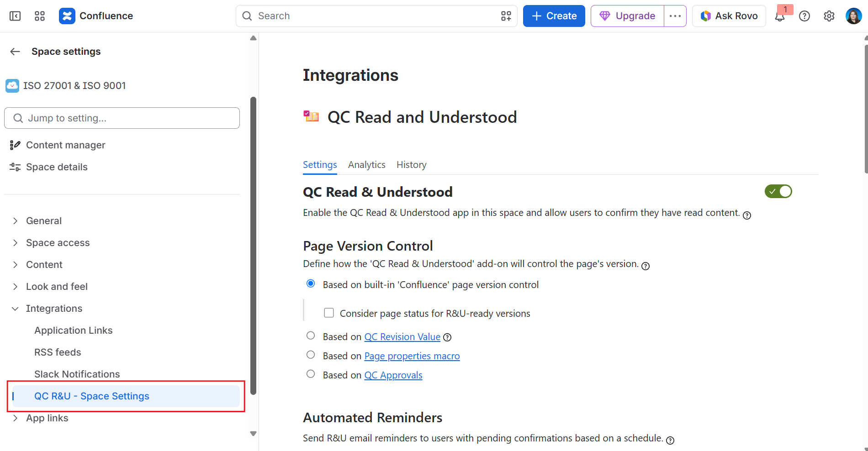Open the user profile avatar
Image resolution: width=868 pixels, height=451 pixels.
pyautogui.click(x=853, y=16)
